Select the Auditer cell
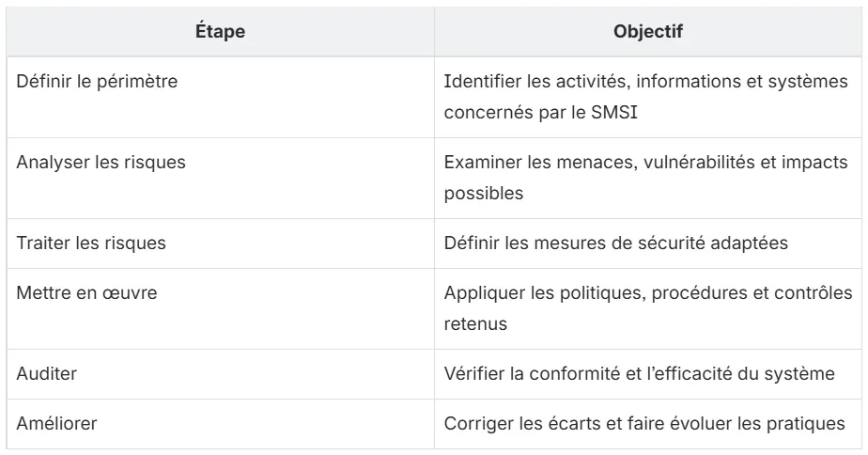The image size is (868, 455). click(x=221, y=374)
